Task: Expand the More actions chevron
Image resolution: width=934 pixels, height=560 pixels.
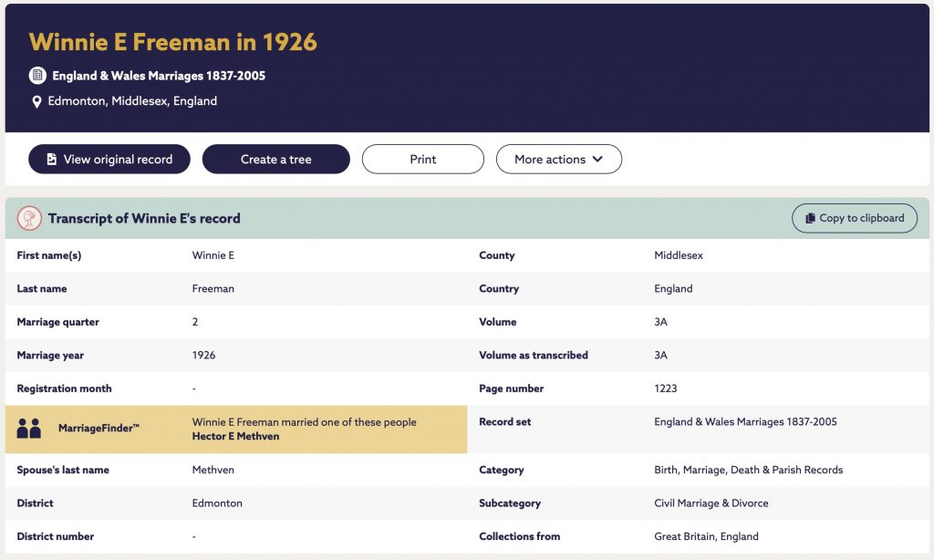Action: (x=597, y=159)
